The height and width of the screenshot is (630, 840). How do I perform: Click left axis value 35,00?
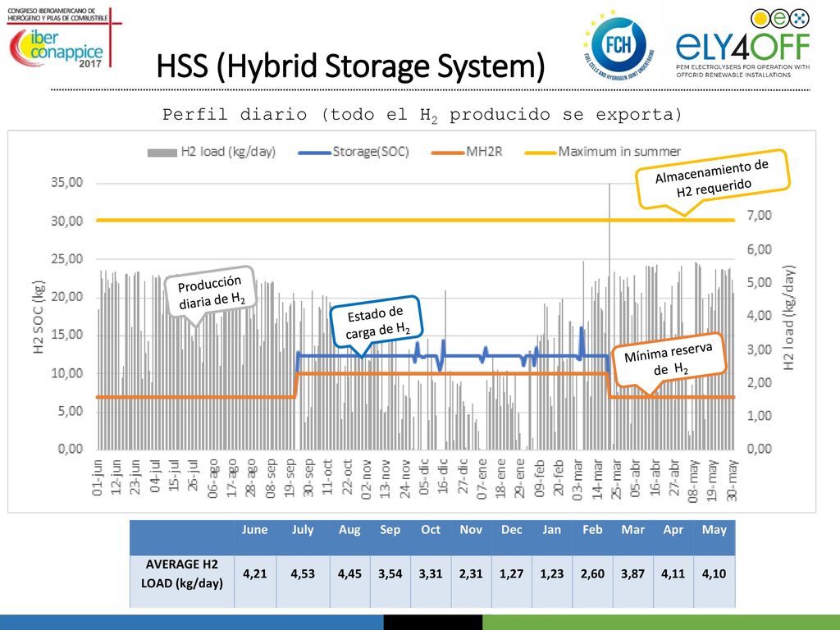(x=67, y=182)
